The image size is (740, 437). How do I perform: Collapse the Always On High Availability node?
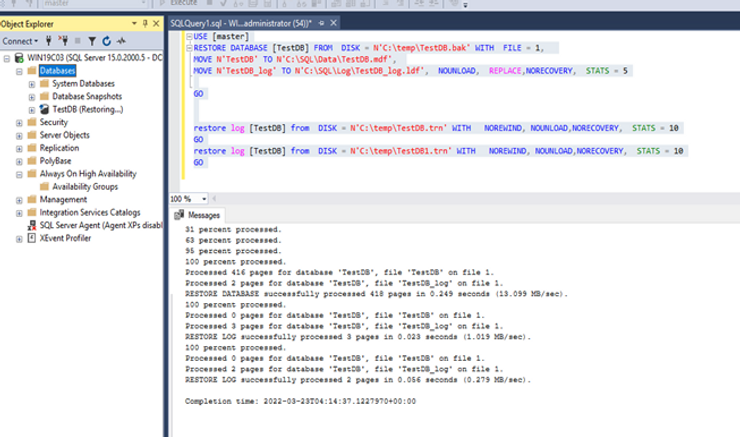tap(18, 174)
